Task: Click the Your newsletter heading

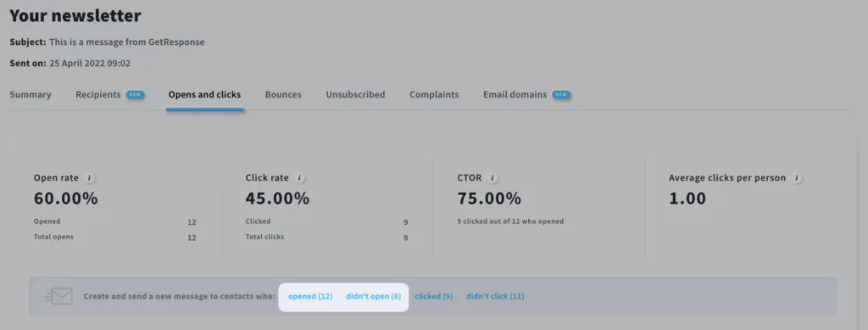Action: tap(75, 15)
